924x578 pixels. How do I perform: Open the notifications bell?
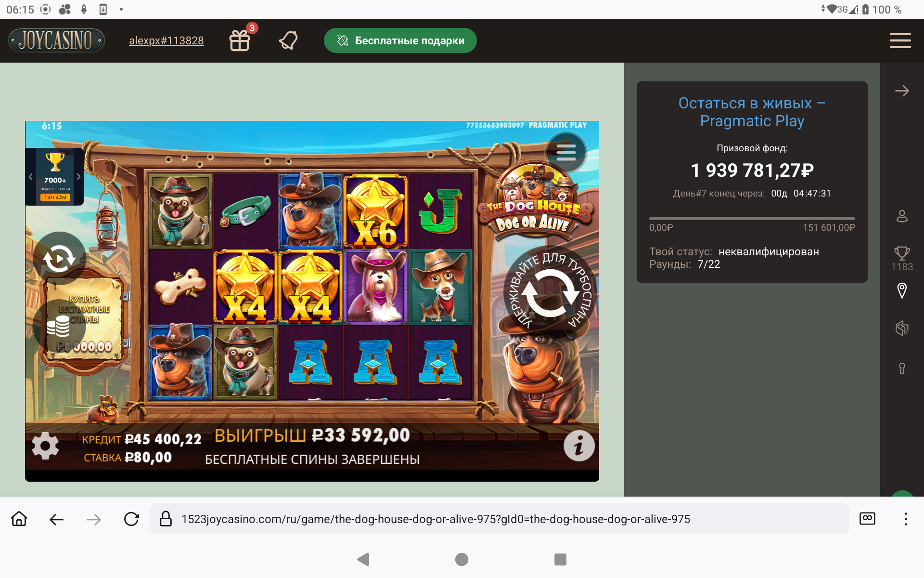point(288,40)
